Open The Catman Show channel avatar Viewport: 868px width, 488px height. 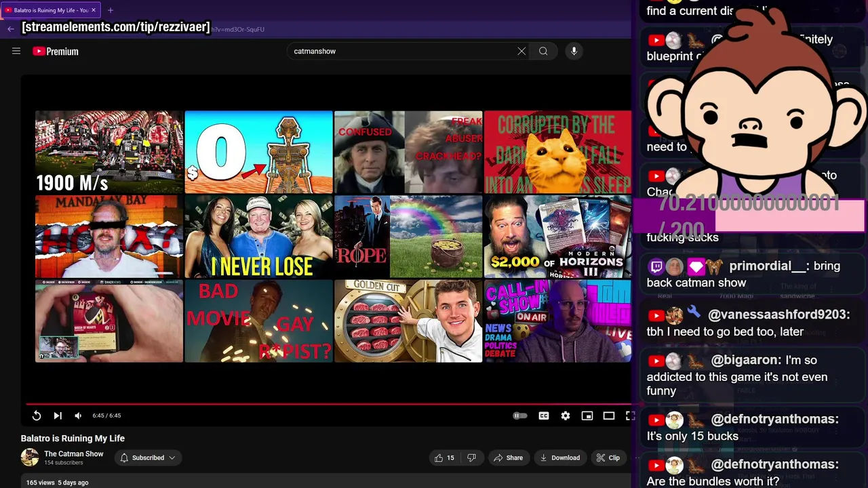pos(30,457)
